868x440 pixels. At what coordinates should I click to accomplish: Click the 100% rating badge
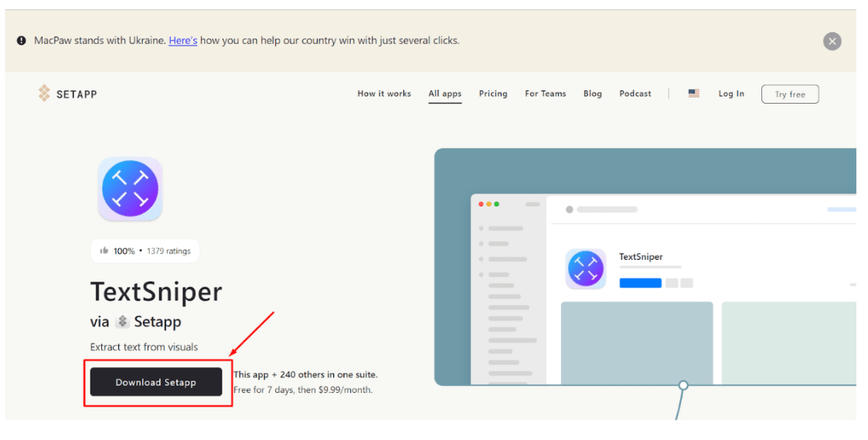click(x=145, y=251)
